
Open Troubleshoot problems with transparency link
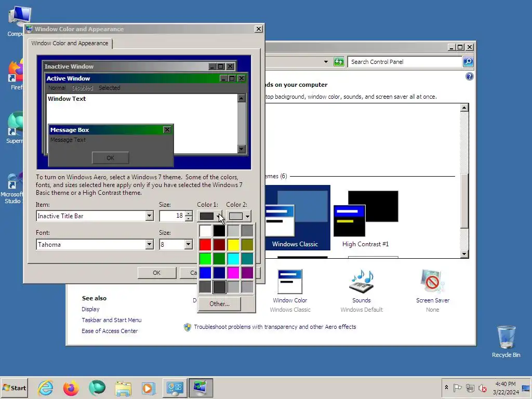click(x=275, y=327)
